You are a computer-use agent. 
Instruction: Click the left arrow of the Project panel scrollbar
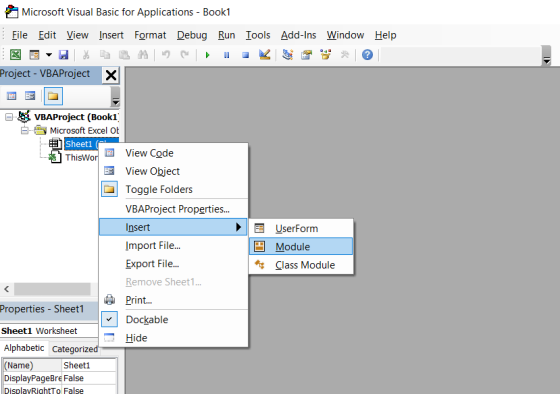point(7,289)
